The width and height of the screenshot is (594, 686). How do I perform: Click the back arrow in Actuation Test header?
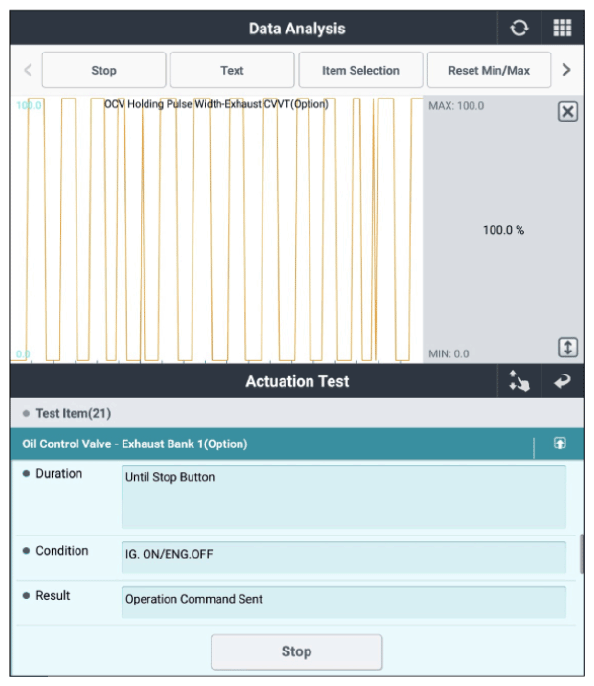coord(562,381)
